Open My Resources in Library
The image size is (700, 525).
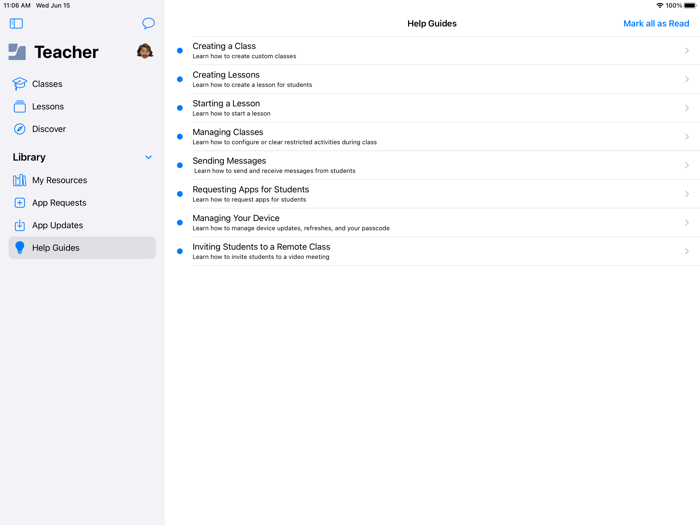tap(82, 180)
